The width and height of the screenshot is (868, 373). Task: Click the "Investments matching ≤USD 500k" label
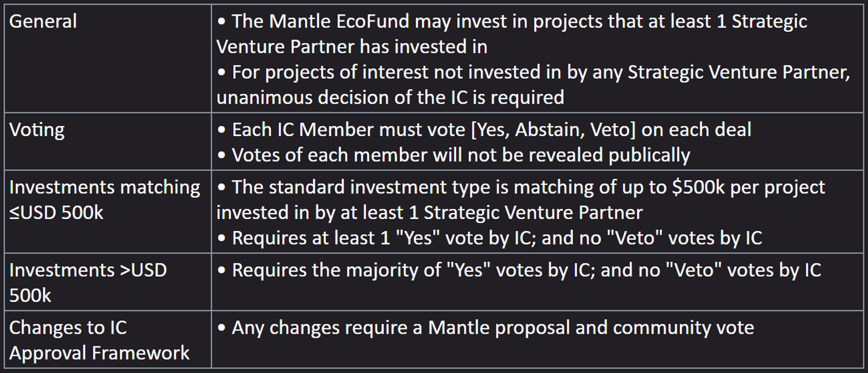coord(105,199)
